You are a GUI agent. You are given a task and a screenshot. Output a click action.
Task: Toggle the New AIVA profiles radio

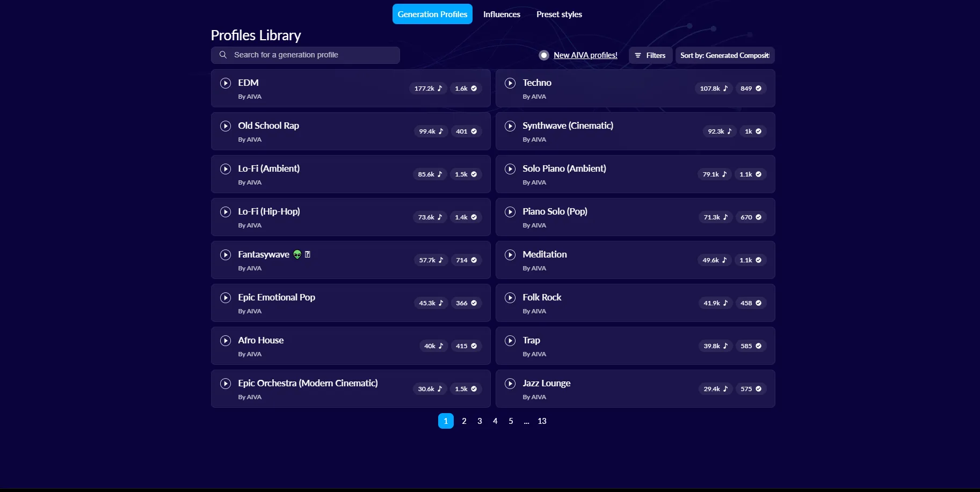click(544, 55)
